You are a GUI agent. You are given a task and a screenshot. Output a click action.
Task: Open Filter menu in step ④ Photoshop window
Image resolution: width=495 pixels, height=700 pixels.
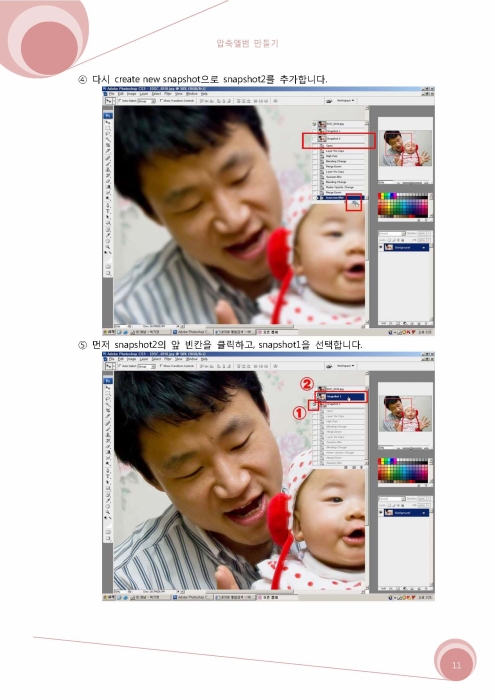[168, 94]
